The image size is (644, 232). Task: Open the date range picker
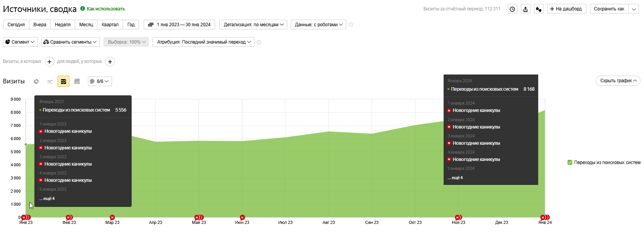click(x=180, y=25)
